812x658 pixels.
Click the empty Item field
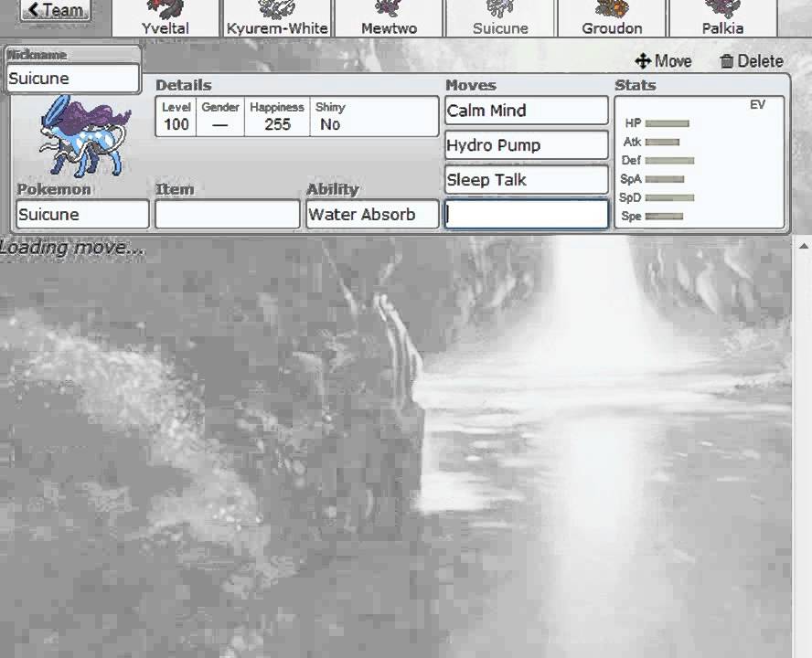point(228,215)
